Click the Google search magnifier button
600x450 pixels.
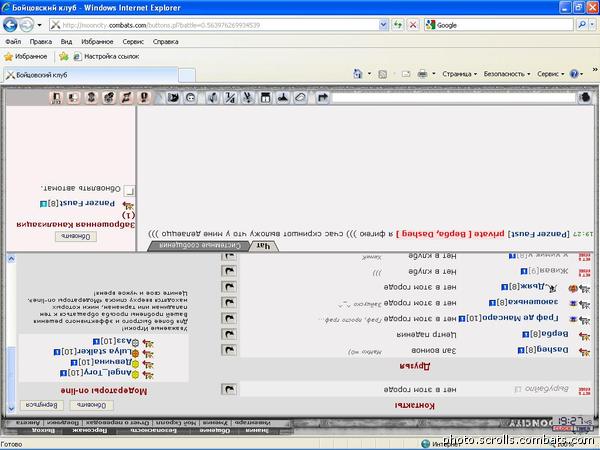582,25
